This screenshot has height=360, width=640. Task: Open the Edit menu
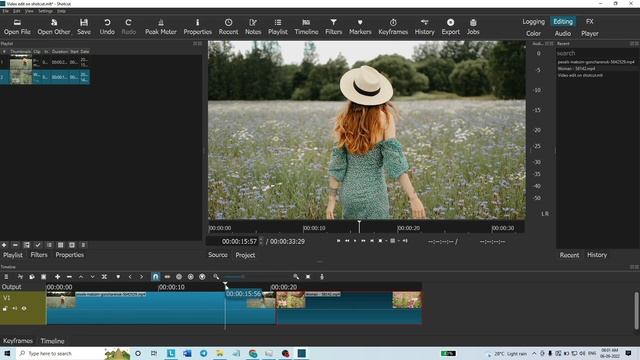tap(17, 11)
